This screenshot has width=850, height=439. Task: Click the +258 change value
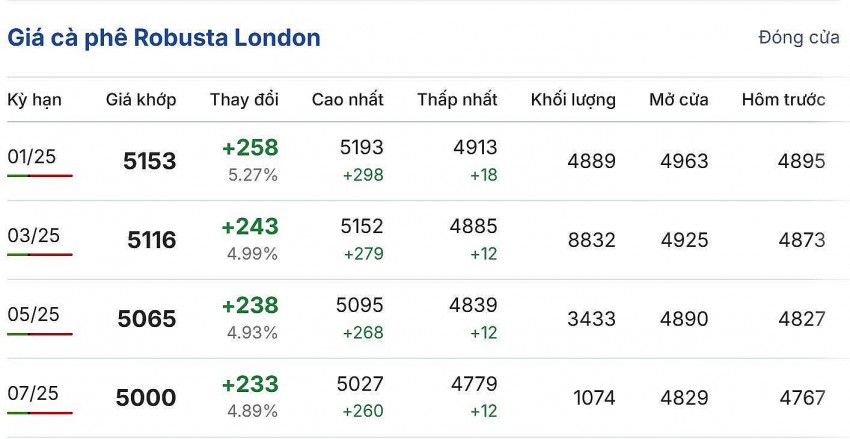(250, 148)
